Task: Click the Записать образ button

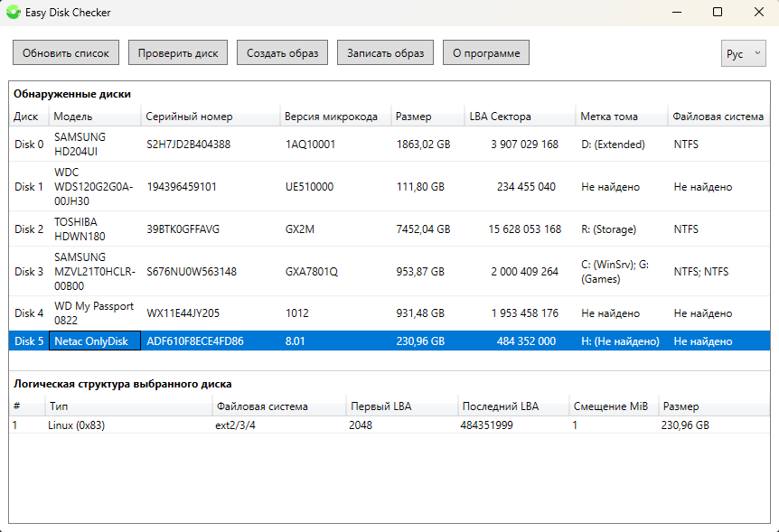Action: tap(385, 53)
